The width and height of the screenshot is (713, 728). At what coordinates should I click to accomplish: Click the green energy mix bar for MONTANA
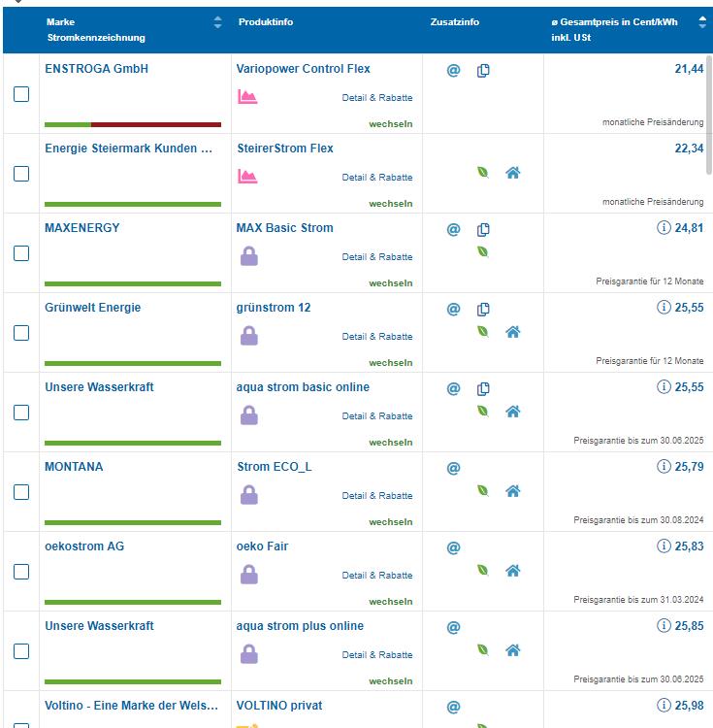[133, 522]
